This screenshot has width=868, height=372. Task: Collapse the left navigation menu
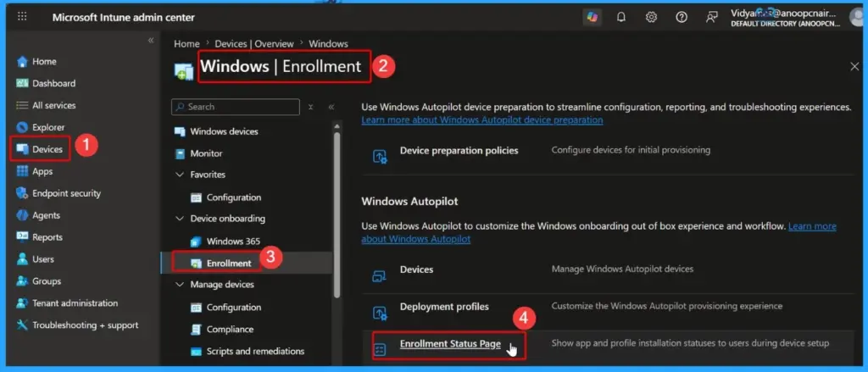click(151, 41)
